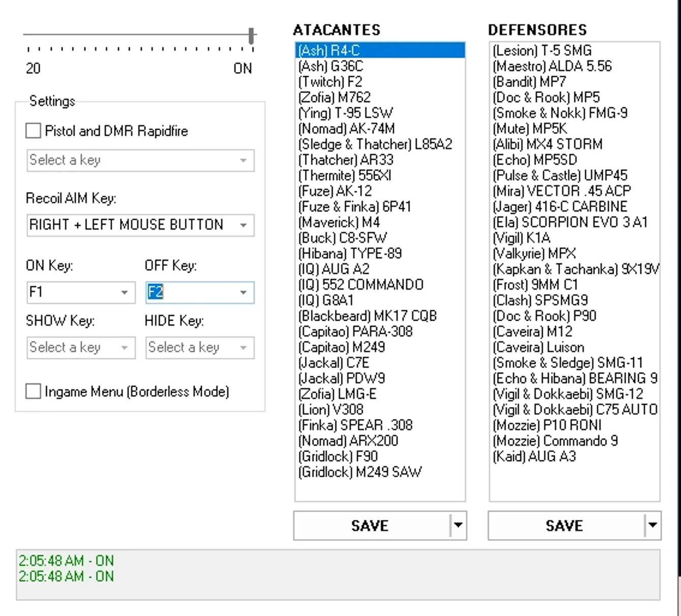
Task: Pick (Gridlock) M249 SAW from list
Action: [x=380, y=472]
